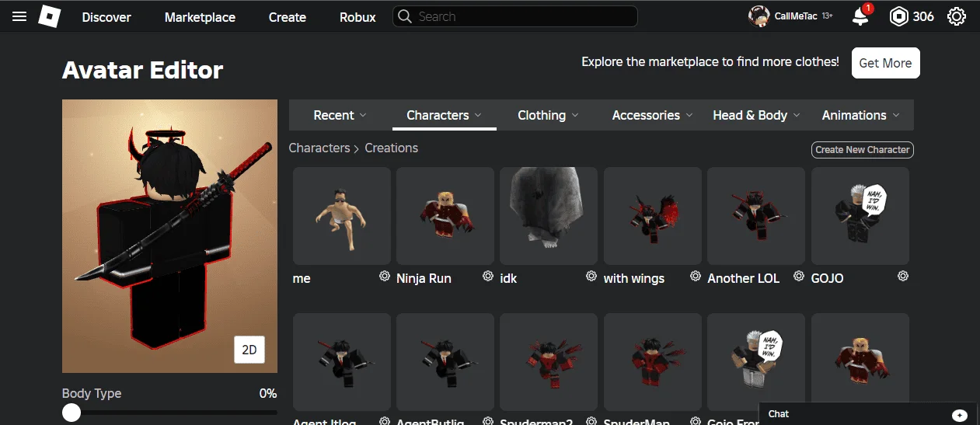Open settings gear for 'with wings' character
Viewport: 980px width, 425px height.
695,277
